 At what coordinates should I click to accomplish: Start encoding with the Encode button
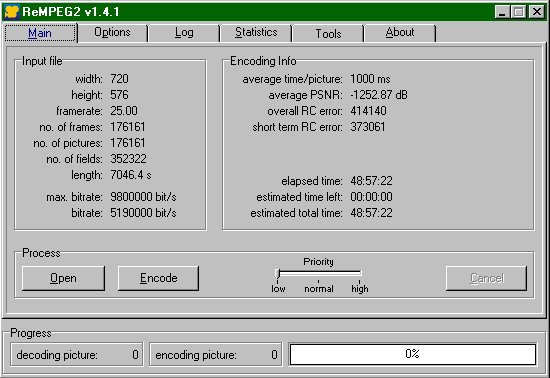158,278
